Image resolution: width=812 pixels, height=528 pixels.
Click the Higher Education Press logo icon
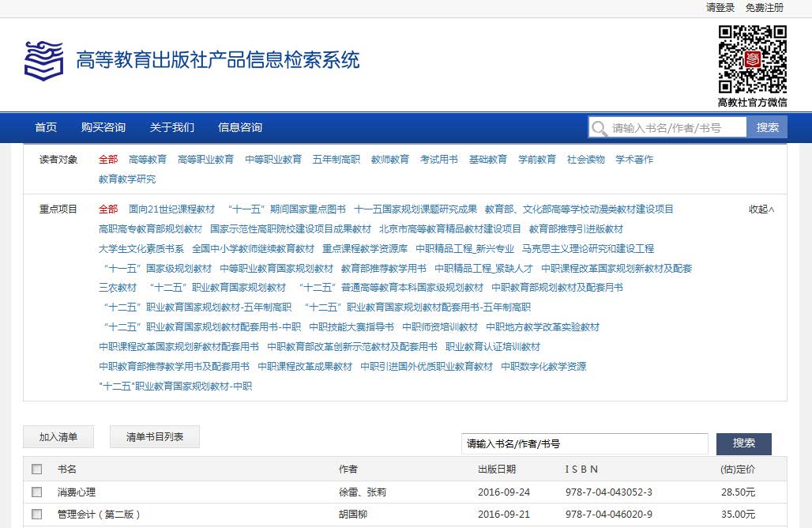pyautogui.click(x=44, y=61)
